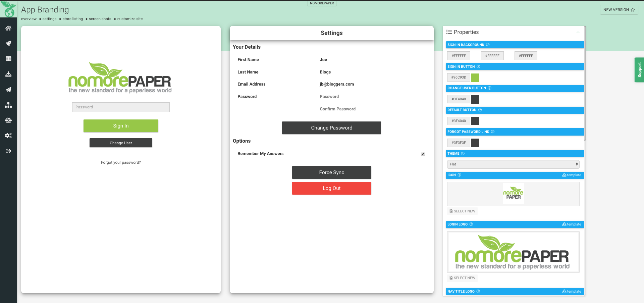Open the Theme dropdown showing Flat
Image resolution: width=644 pixels, height=303 pixels.
click(x=513, y=164)
